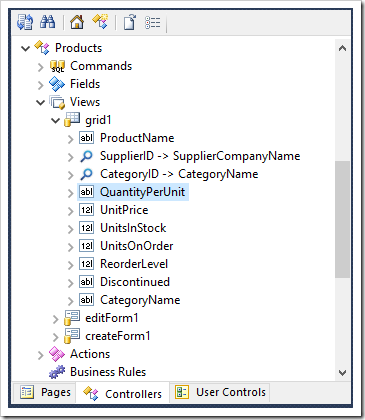This screenshot has height=420, width=365.
Task: Collapse the grid1 view node
Action: pyautogui.click(x=56, y=120)
